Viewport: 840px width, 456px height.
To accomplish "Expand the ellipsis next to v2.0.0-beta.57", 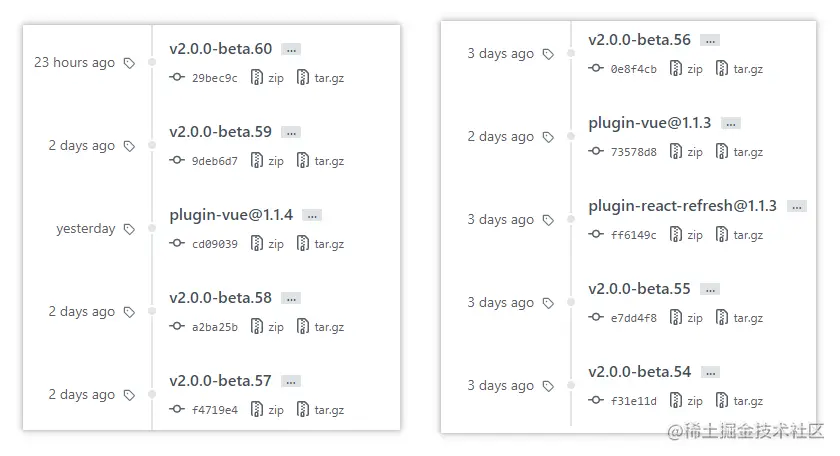I will point(291,381).
